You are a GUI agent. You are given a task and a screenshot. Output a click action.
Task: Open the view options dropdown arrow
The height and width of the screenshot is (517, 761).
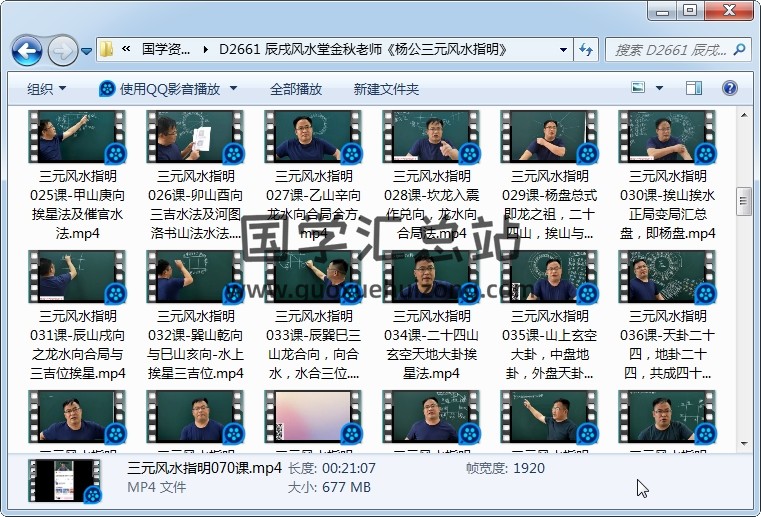659,88
